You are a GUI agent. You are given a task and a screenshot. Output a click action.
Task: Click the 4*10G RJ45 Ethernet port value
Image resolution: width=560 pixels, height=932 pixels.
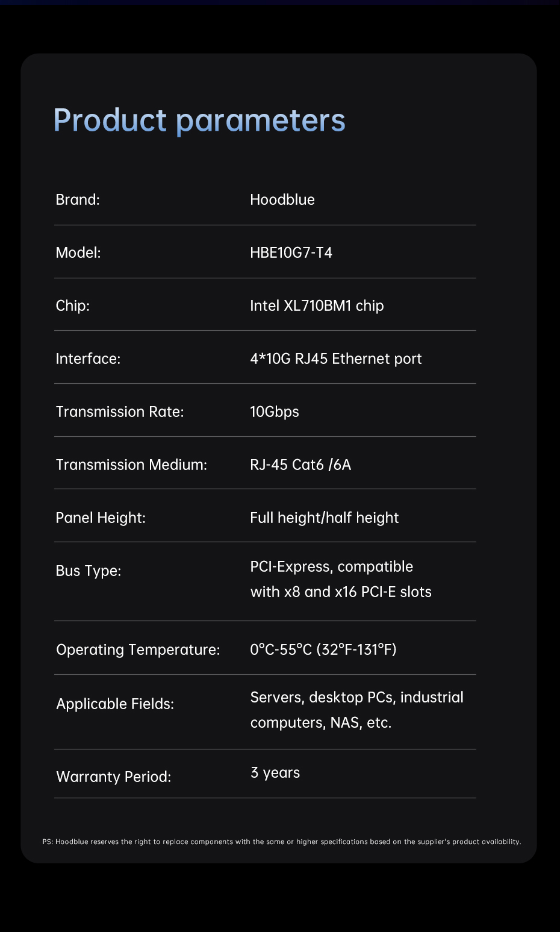(x=335, y=358)
